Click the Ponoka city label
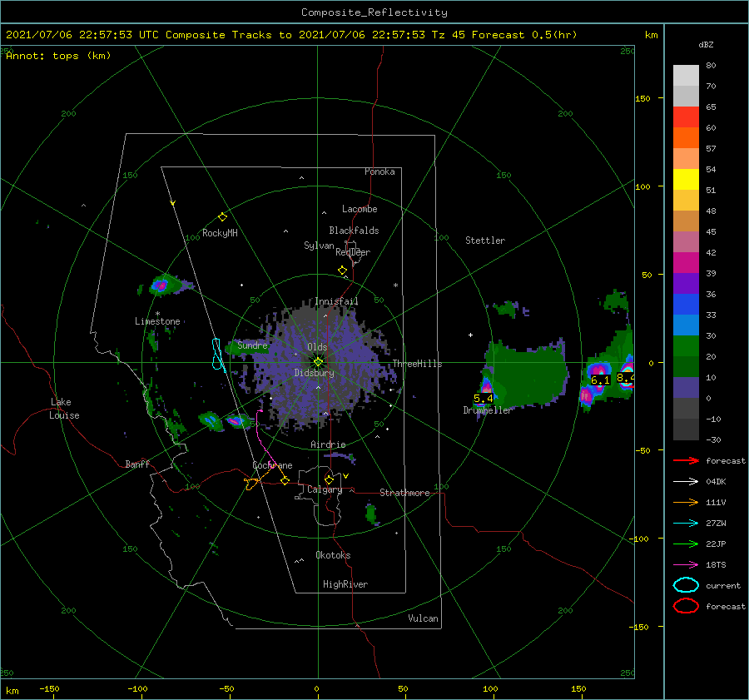The width and height of the screenshot is (749, 700). (379, 171)
